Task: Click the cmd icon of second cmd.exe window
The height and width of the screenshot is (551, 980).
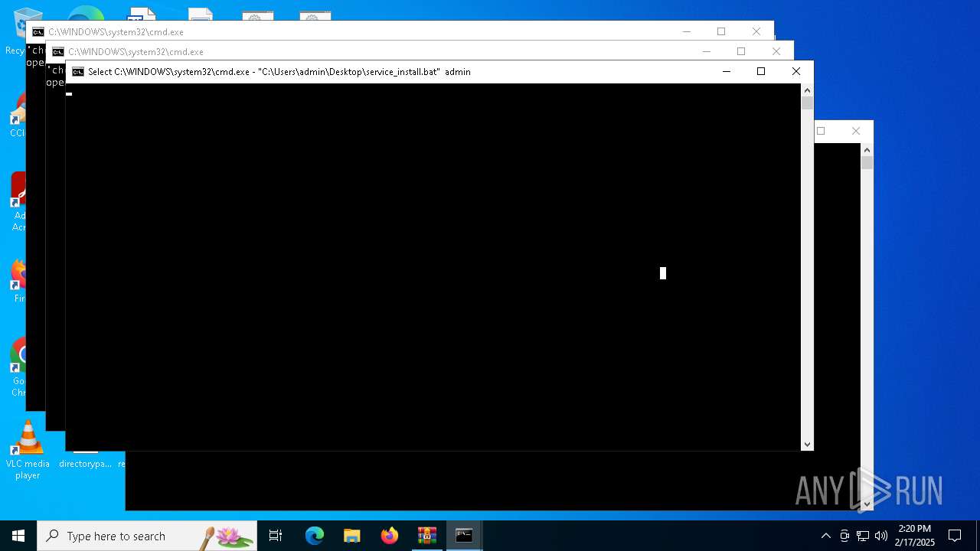Action: tap(58, 52)
